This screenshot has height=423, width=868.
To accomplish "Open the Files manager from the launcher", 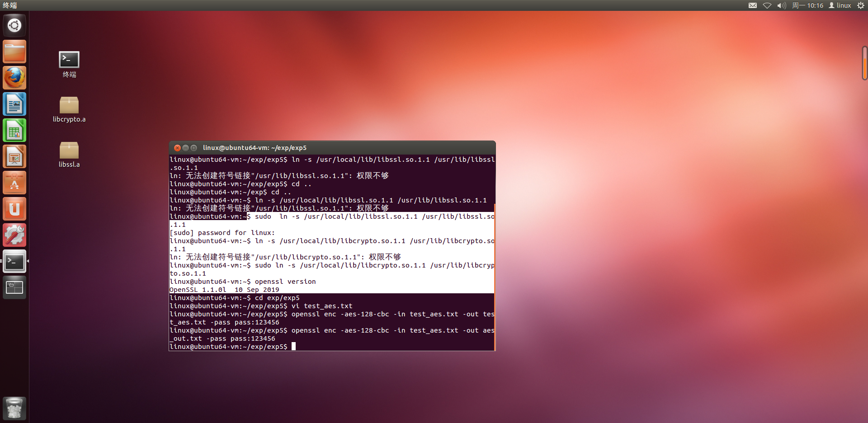I will click(14, 52).
